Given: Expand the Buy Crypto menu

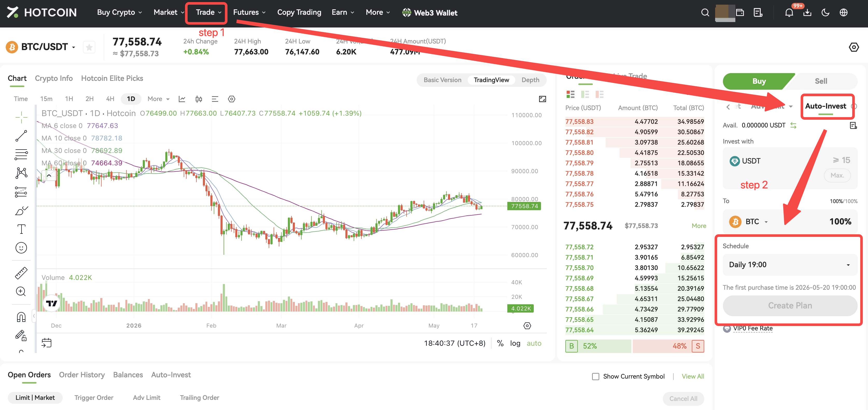Looking at the screenshot, I should [x=119, y=12].
